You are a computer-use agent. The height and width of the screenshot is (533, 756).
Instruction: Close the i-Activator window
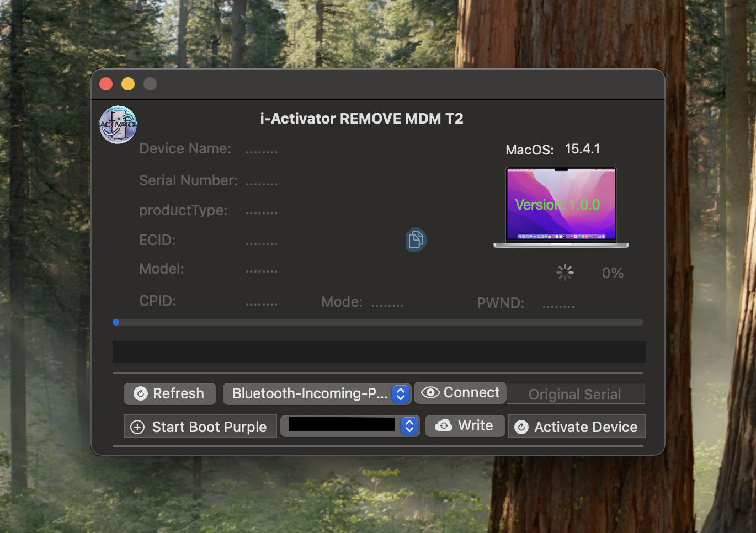[106, 84]
